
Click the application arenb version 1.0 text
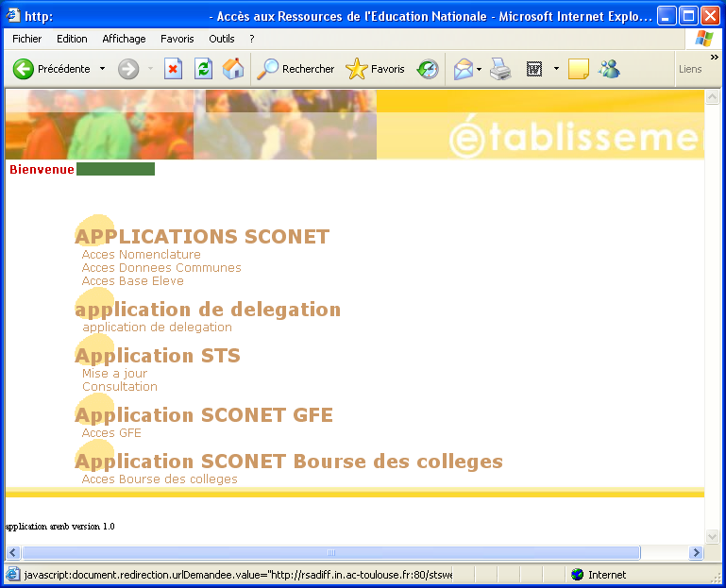tap(59, 527)
